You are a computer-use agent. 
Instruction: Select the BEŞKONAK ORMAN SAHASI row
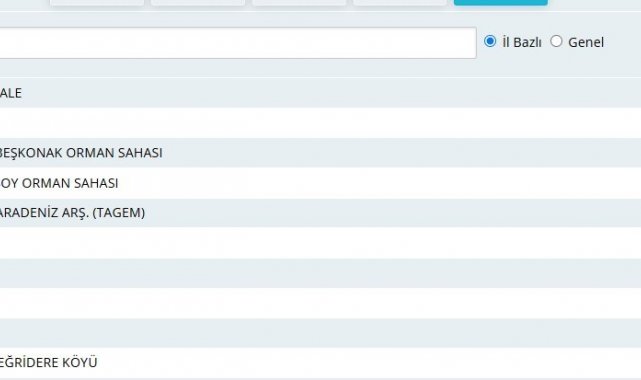[x=320, y=153]
